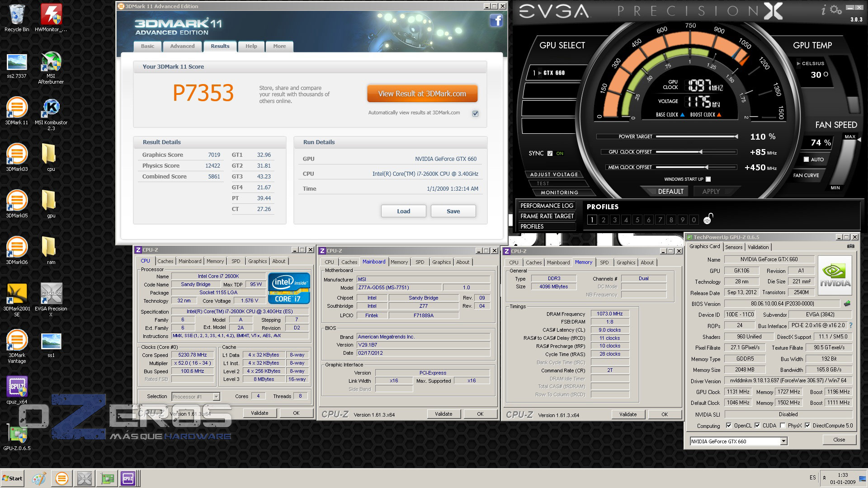Adjust the GPU Clock Offset slider
868x488 pixels.
coord(700,152)
